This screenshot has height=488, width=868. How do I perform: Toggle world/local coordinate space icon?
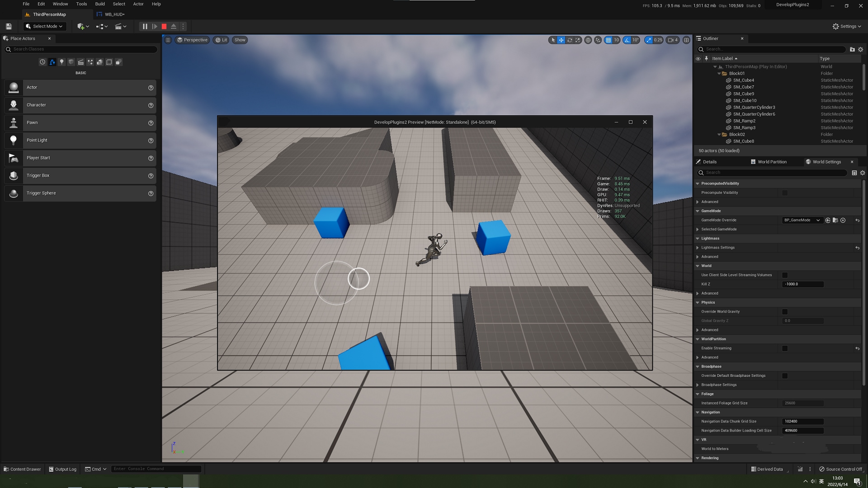(x=588, y=40)
